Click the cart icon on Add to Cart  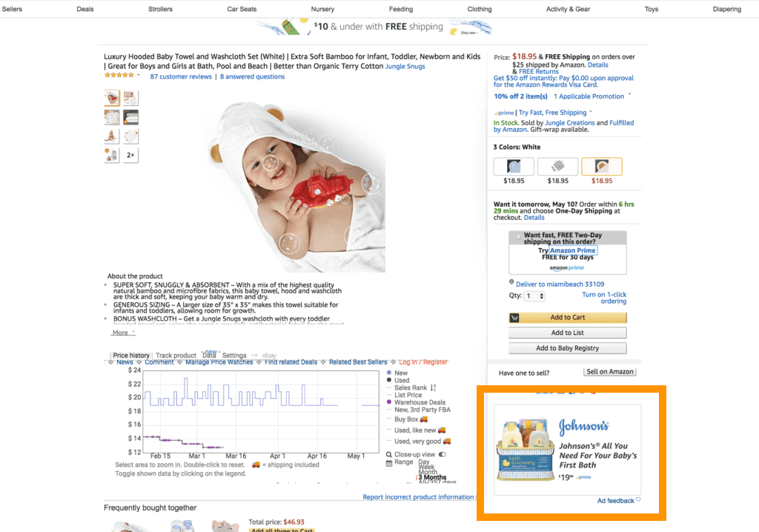coord(514,318)
